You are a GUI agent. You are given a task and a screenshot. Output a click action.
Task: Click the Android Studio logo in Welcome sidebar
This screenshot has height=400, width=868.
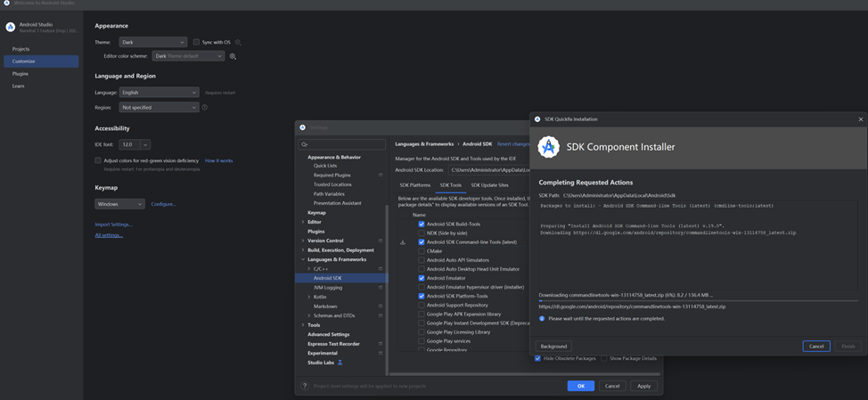point(10,27)
